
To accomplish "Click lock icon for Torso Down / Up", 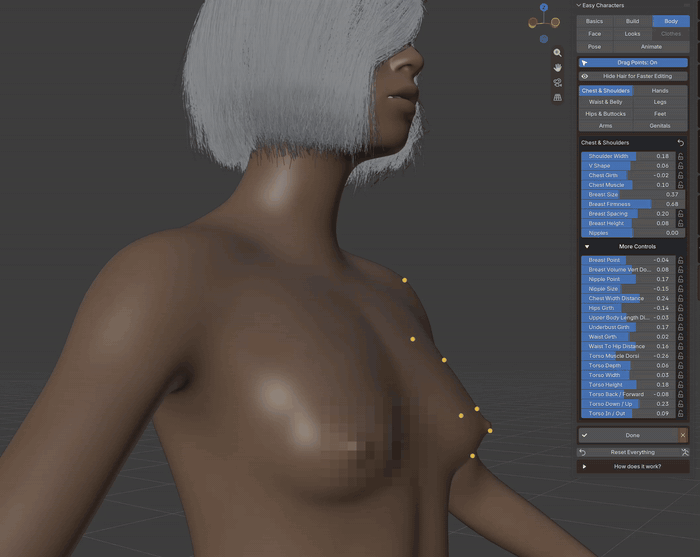I will [680, 404].
